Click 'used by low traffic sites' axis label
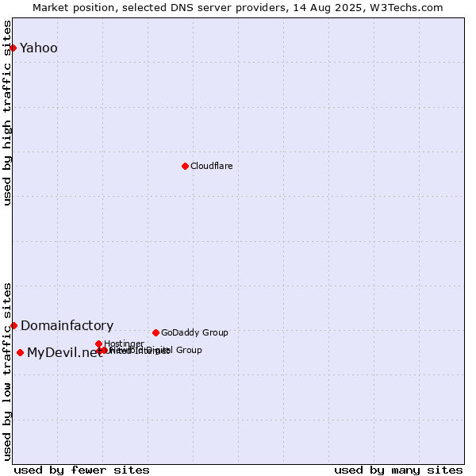The height and width of the screenshot is (476, 476). pyautogui.click(x=7, y=372)
